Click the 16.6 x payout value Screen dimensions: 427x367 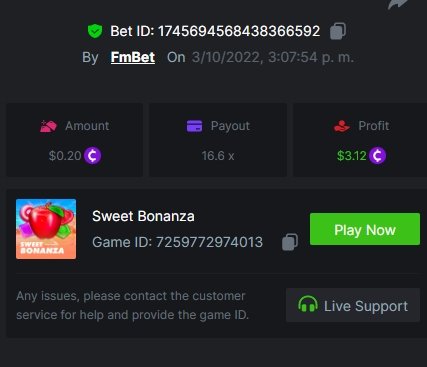coord(218,156)
